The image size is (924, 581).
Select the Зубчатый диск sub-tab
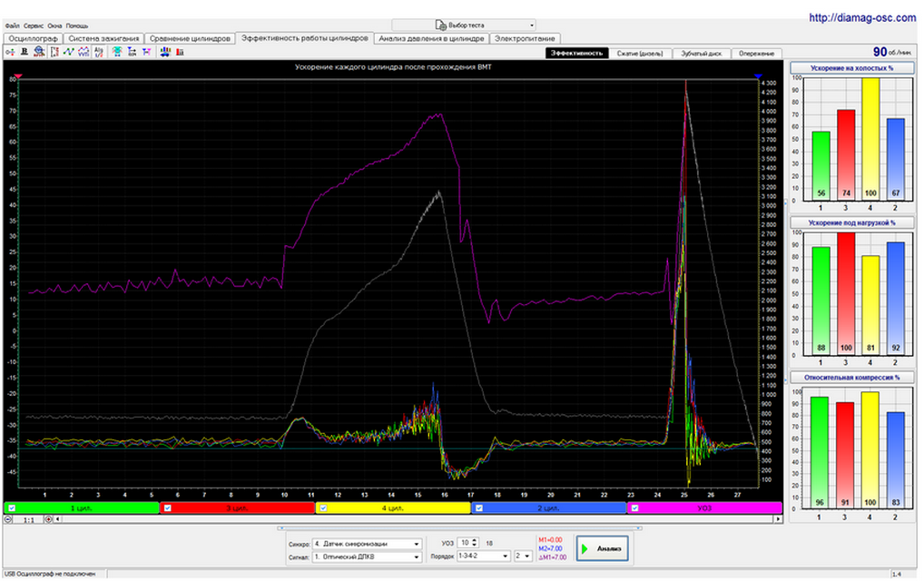[x=702, y=53]
